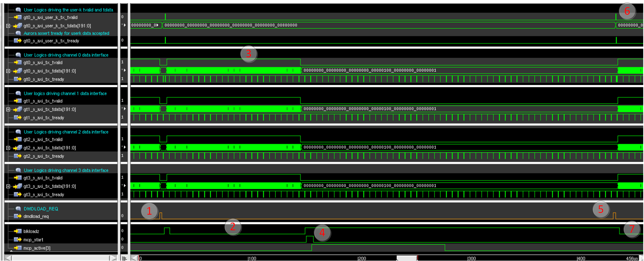Select signal gt1_s_axi_tx_tvalid
The height and width of the screenshot is (261, 644).
(x=43, y=101)
